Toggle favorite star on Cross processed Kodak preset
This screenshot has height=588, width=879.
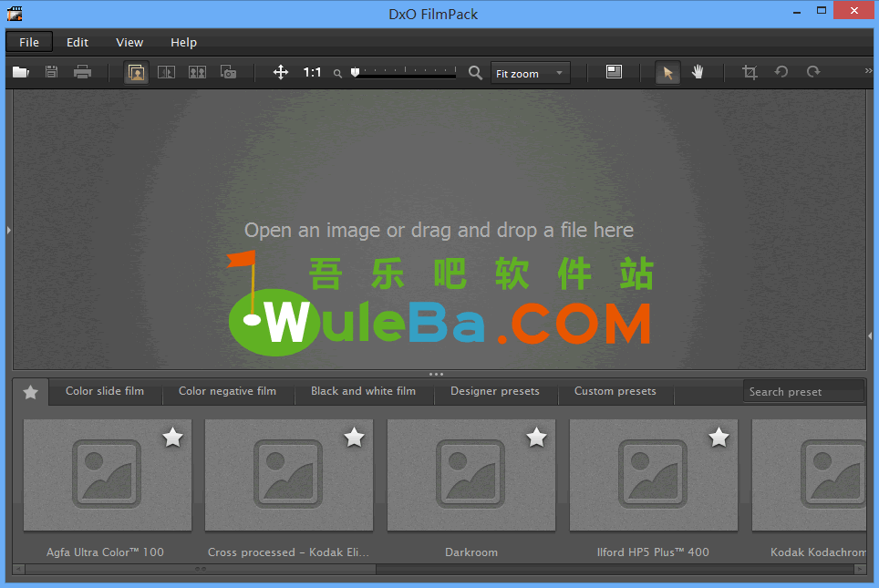[x=355, y=438]
